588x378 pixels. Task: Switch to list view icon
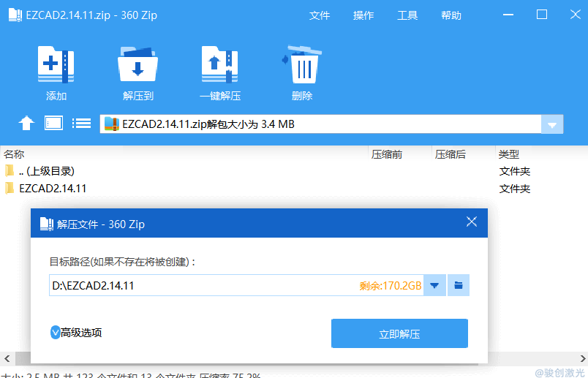(81, 123)
